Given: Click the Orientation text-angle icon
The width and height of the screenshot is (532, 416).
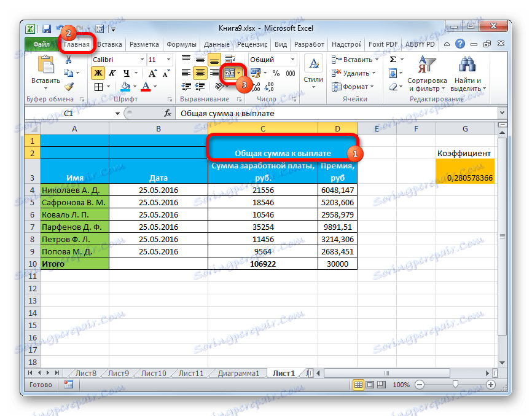Looking at the screenshot, I should (x=219, y=87).
